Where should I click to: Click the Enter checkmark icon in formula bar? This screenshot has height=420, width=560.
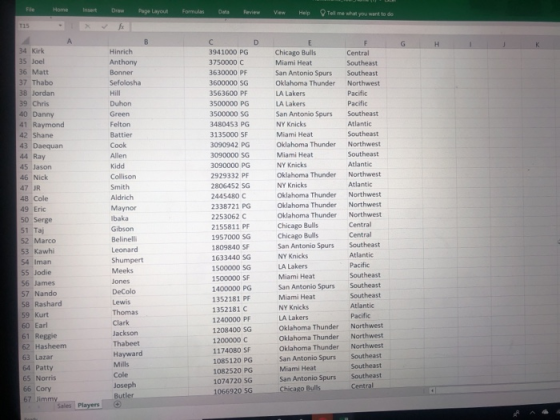(104, 26)
